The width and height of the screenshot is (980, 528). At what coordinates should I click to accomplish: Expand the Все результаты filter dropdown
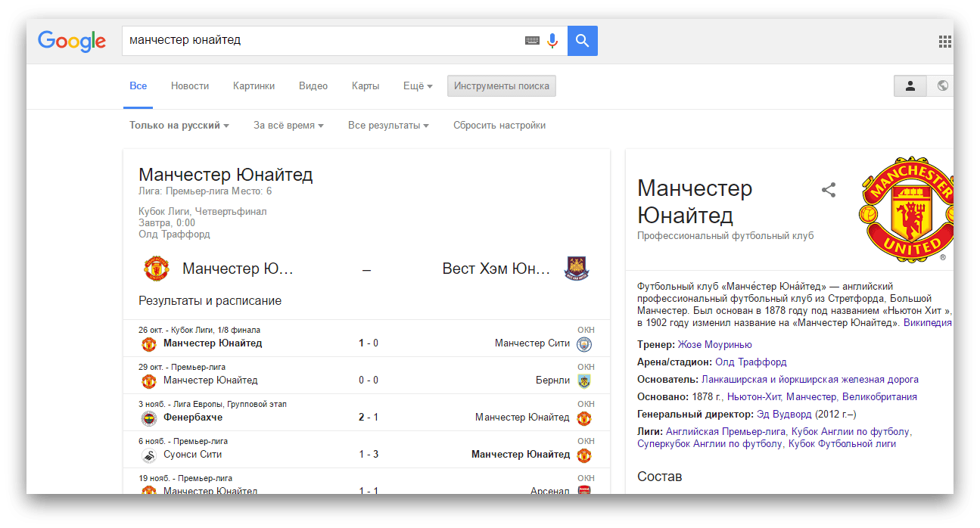point(388,126)
